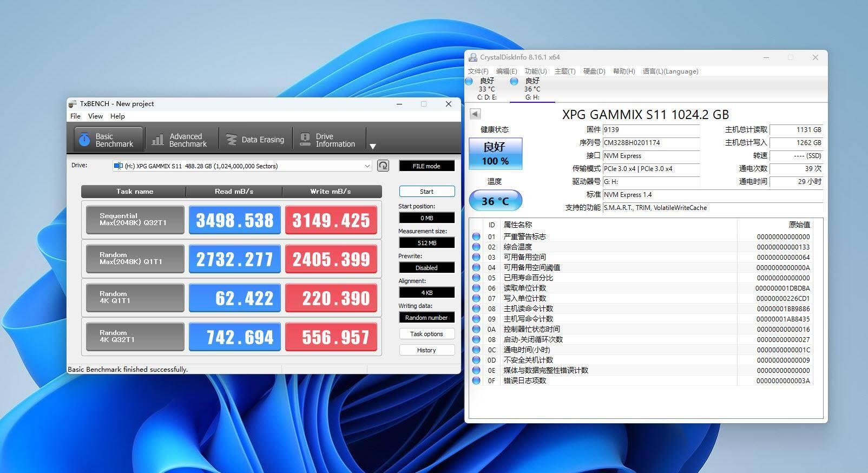868x473 pixels.
Task: Click status icon for attribute 07 写入单位计数
Action: (x=476, y=298)
